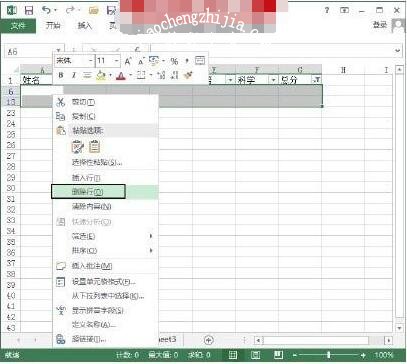Decrease font size in the mini toolbar
This screenshot has height=364, width=407.
click(141, 61)
